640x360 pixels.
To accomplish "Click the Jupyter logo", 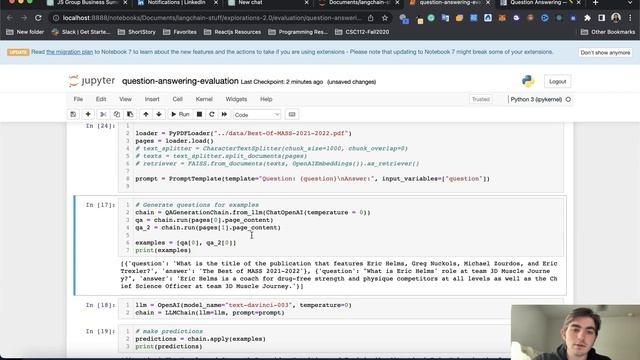I will click(92, 81).
